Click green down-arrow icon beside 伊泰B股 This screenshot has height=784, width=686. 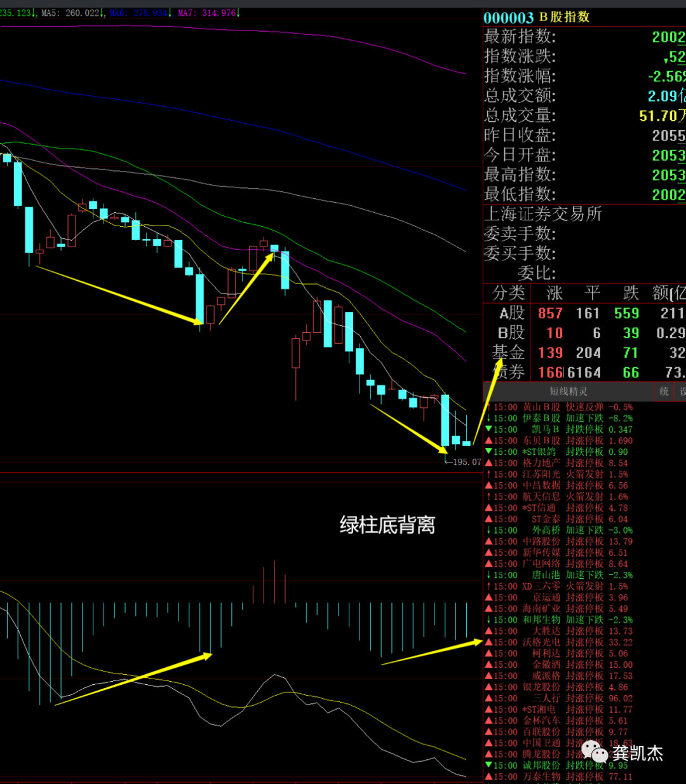point(488,418)
